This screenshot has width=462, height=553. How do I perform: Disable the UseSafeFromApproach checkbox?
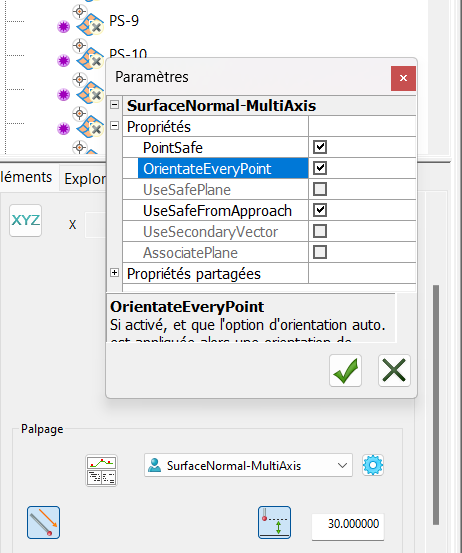320,210
